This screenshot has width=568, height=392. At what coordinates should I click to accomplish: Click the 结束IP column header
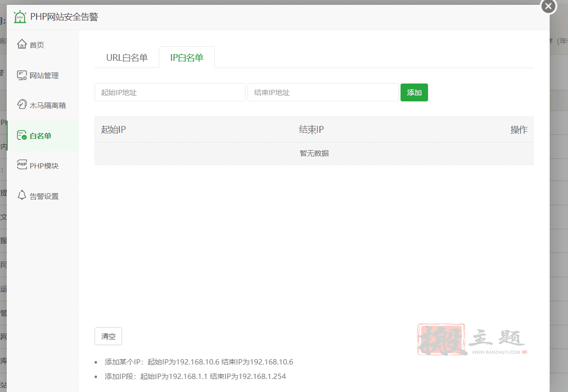311,129
